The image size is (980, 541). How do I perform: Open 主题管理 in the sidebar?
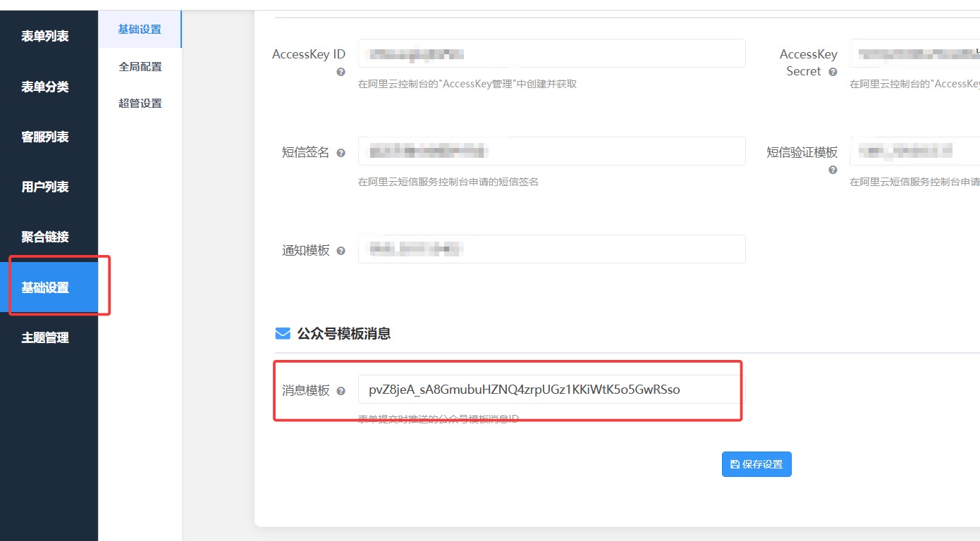(45, 337)
